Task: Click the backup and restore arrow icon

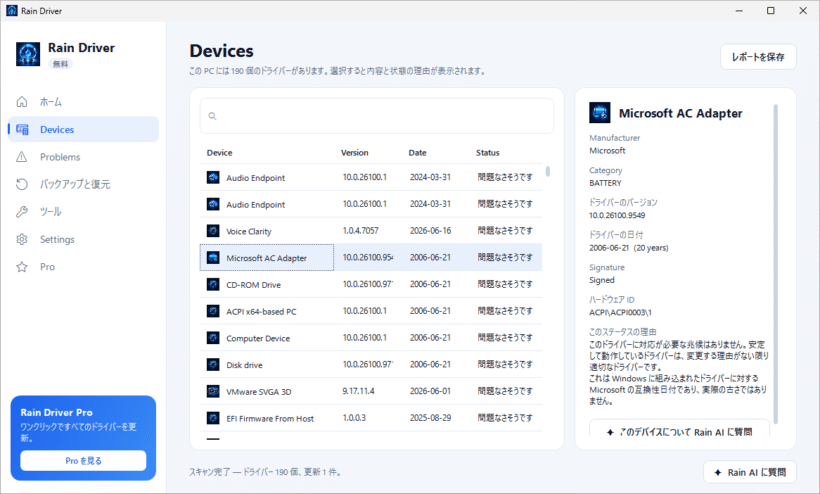Action: pyautogui.click(x=21, y=184)
